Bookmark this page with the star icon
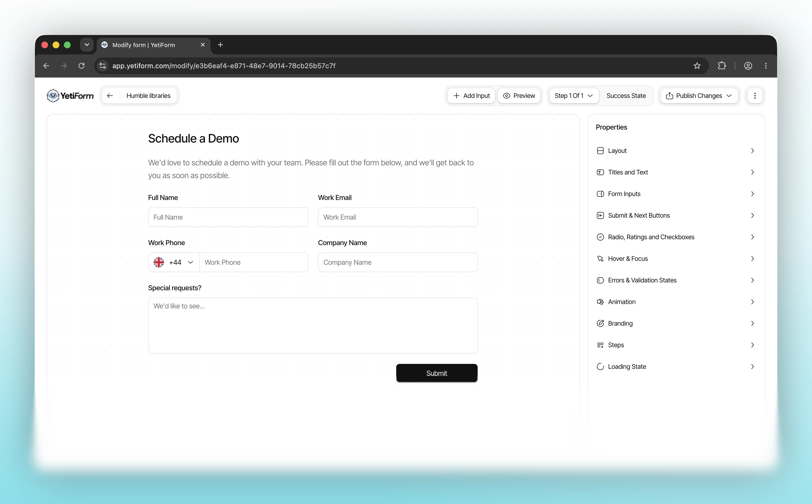The image size is (812, 504). pos(697,66)
